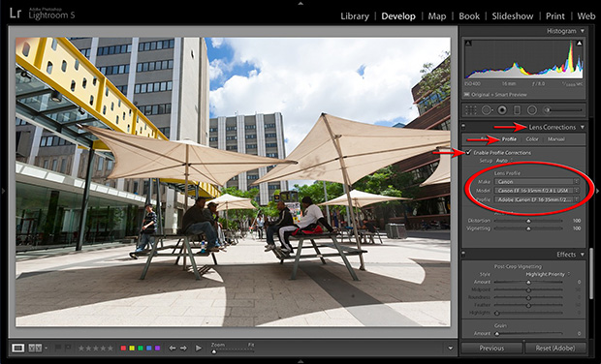Switch to Profile lens corrections tab
Screen dimensions: 601x364
click(509, 139)
